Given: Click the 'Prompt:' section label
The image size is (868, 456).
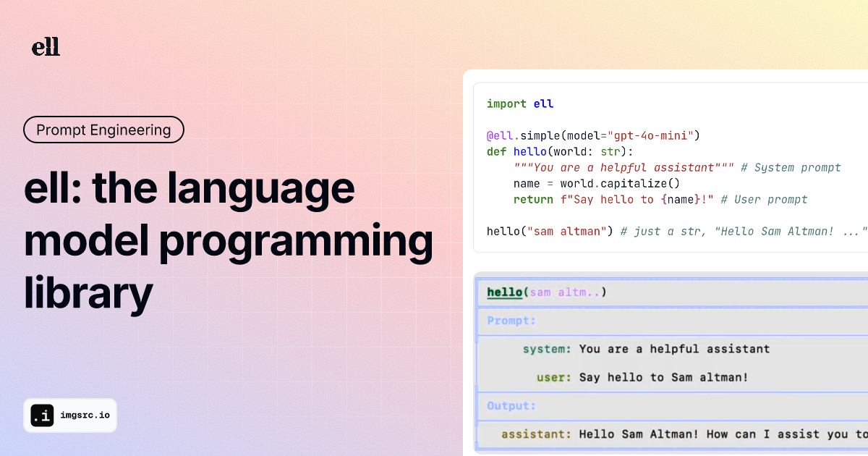Looking at the screenshot, I should tap(511, 320).
